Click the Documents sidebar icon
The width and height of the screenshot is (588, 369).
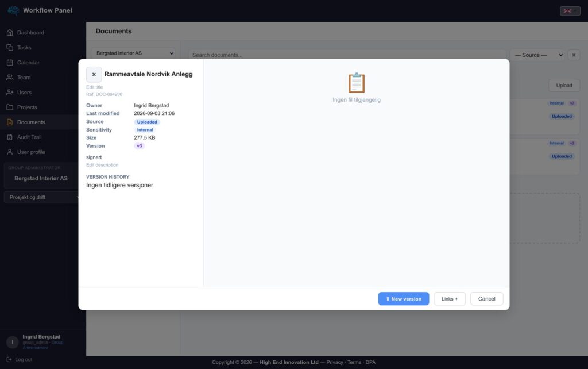point(10,122)
